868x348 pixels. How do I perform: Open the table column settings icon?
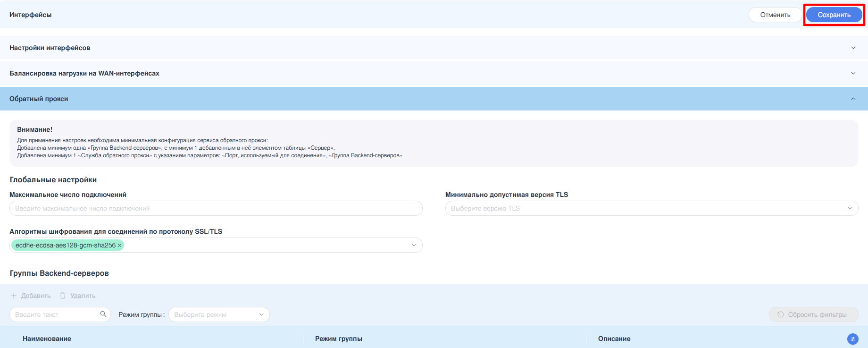[852, 339]
